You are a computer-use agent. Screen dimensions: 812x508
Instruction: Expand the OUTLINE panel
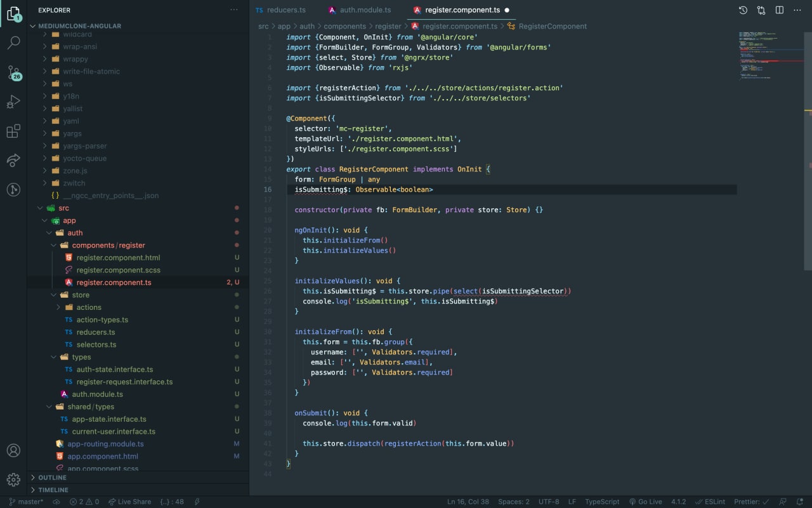138,478
